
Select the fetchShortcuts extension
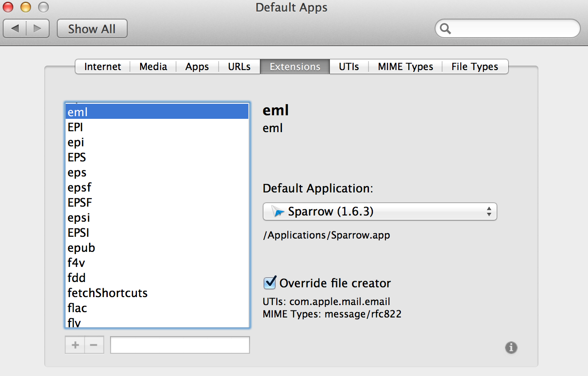click(157, 293)
